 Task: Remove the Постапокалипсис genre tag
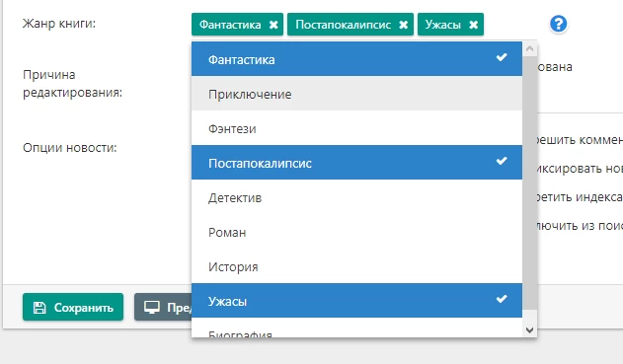coord(403,25)
